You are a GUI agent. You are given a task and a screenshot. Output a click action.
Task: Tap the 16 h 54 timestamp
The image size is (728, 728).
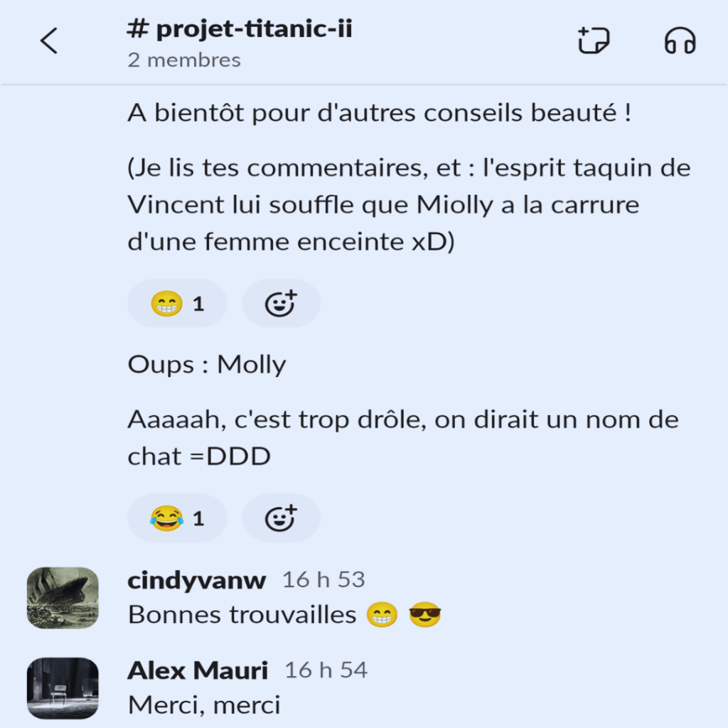coord(326,670)
